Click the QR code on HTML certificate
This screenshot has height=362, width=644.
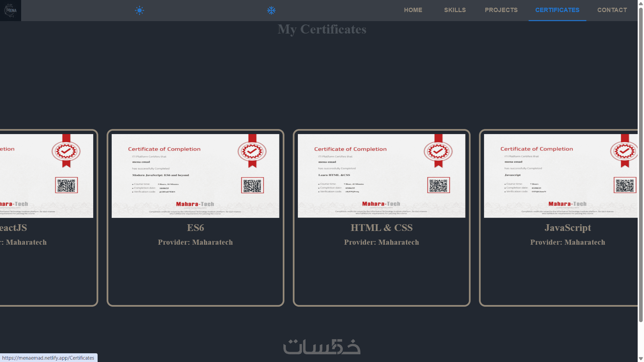438,185
